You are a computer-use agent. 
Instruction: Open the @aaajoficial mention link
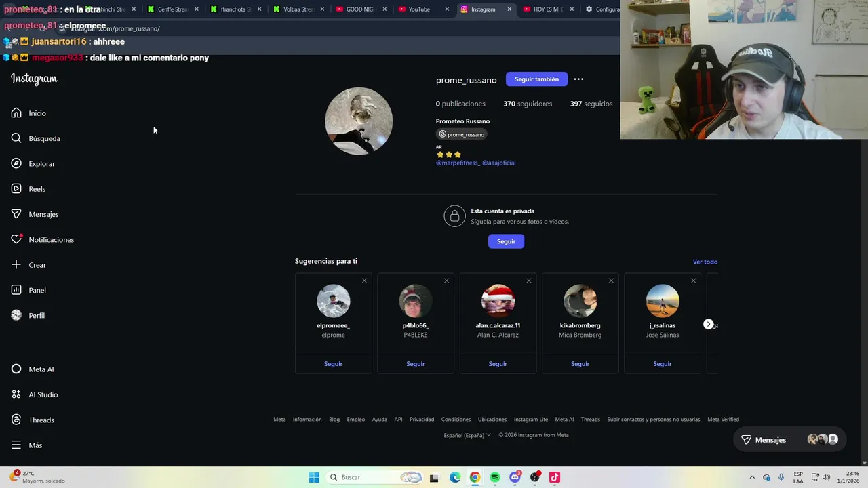coord(499,163)
